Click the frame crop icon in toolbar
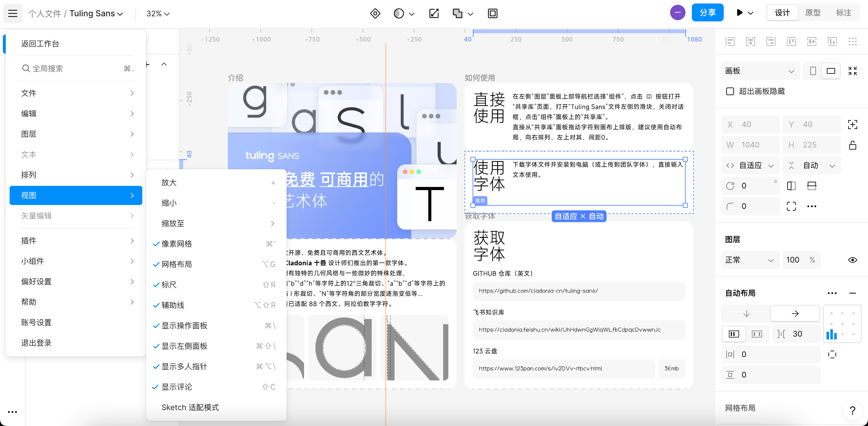Screen dimensions: 868x426 pyautogui.click(x=493, y=13)
